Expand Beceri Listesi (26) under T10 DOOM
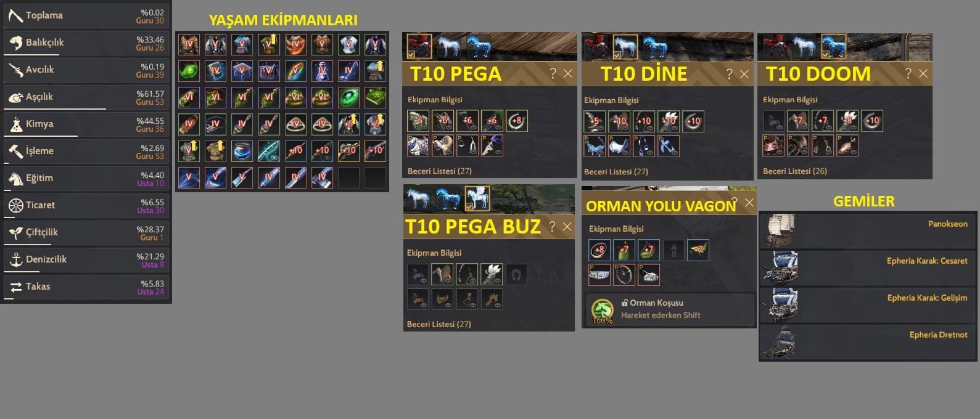Screen dimensions: 980x419 pos(795,171)
